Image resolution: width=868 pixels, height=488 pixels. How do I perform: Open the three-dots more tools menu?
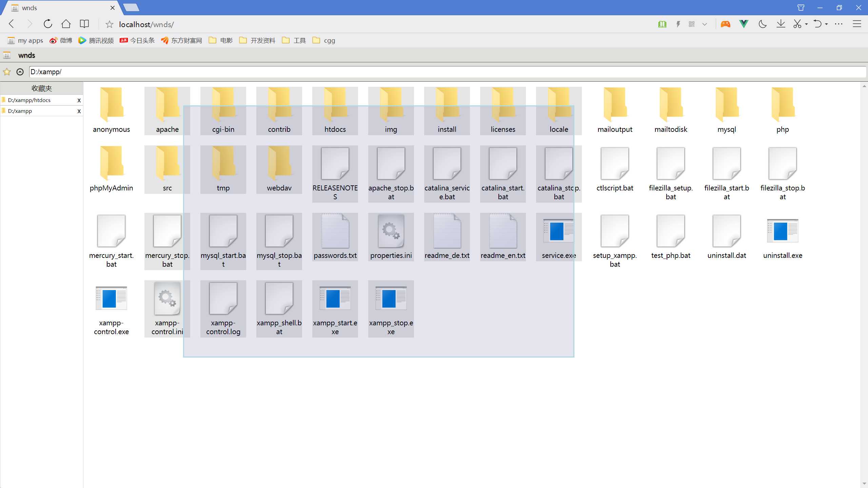[x=839, y=24]
